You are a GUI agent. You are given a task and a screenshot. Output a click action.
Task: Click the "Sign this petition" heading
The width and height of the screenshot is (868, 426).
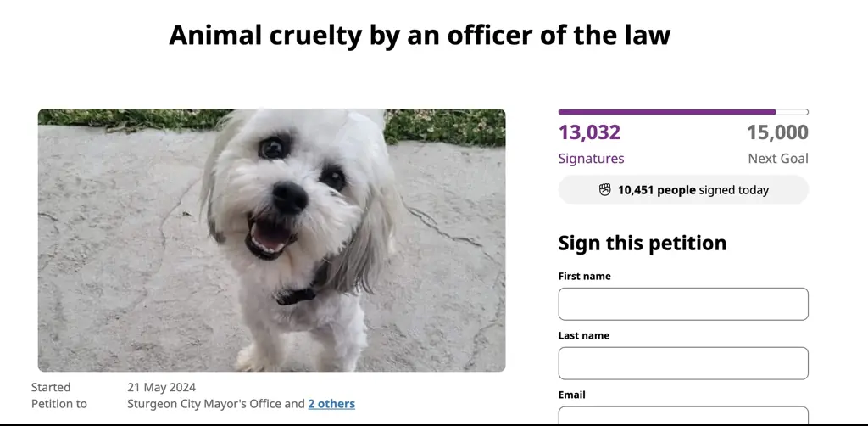point(642,244)
